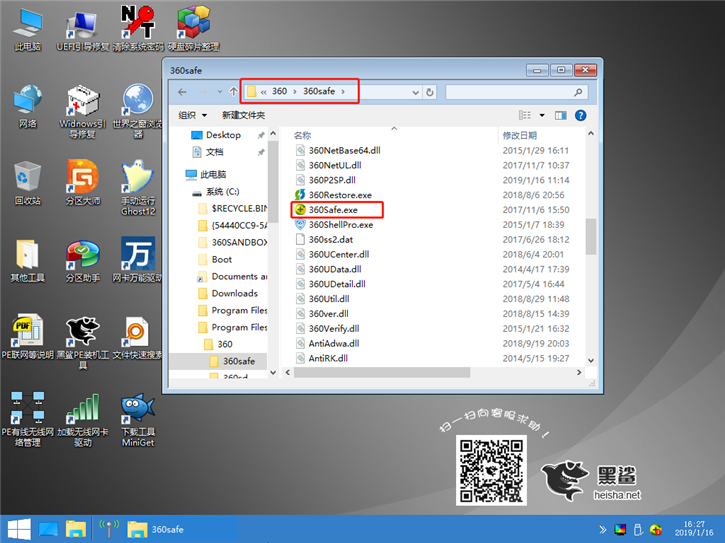
Task: Go up one folder level
Action: [x=233, y=92]
